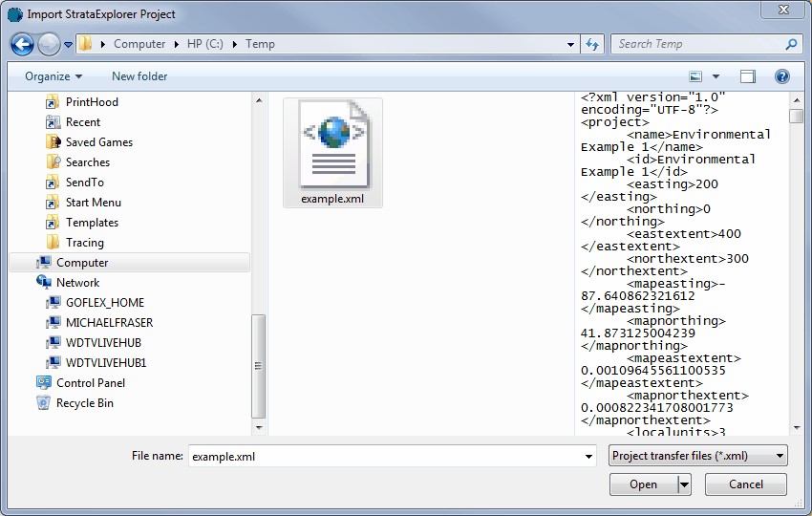Select the example.xml file thumbnail
Viewport: 812px width, 516px height.
[x=332, y=153]
